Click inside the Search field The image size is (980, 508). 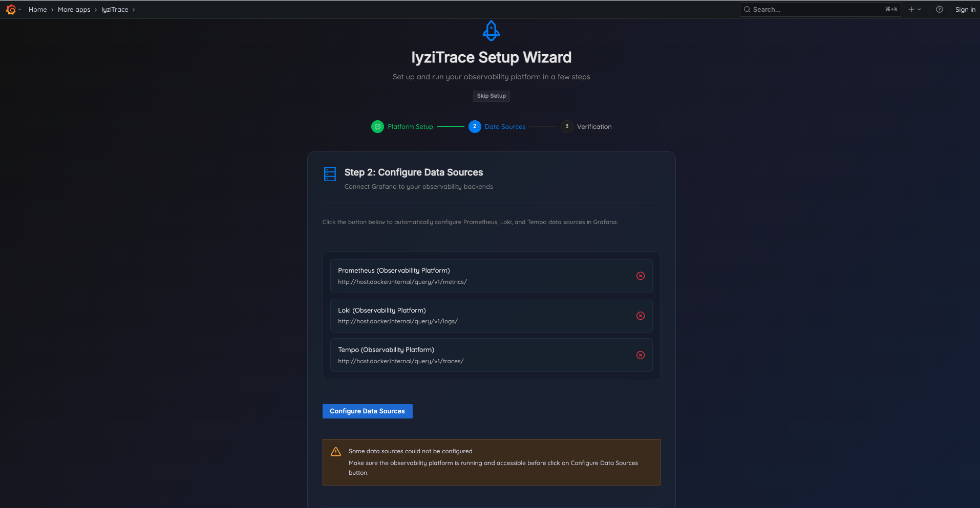click(x=804, y=9)
